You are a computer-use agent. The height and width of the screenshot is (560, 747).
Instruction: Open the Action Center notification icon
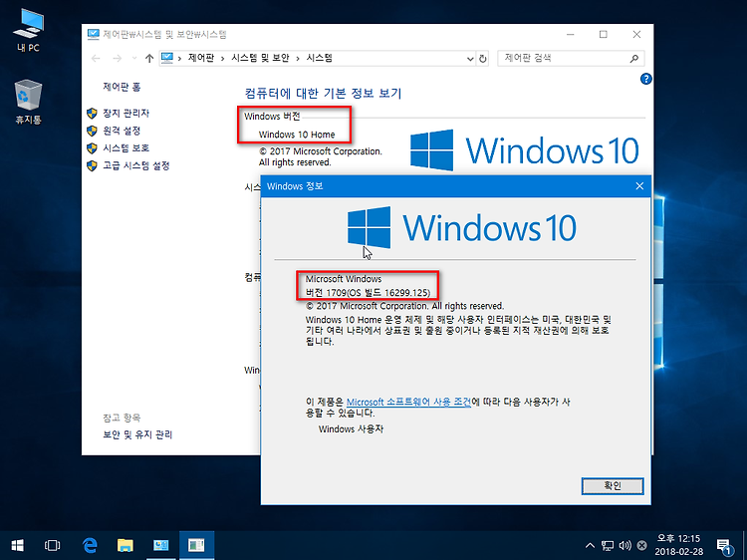[x=724, y=546]
